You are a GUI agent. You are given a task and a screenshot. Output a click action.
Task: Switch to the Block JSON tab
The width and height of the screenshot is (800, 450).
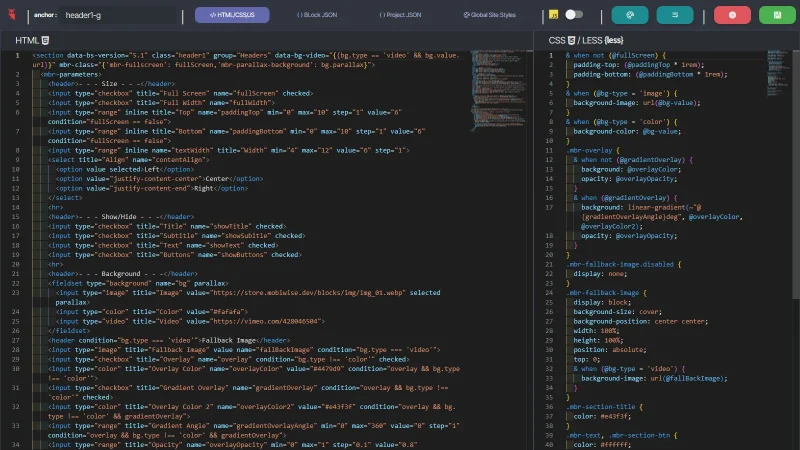317,15
